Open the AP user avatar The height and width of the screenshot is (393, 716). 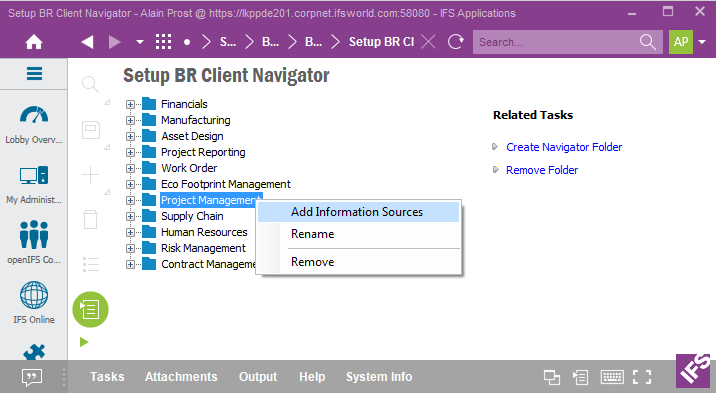tap(681, 42)
